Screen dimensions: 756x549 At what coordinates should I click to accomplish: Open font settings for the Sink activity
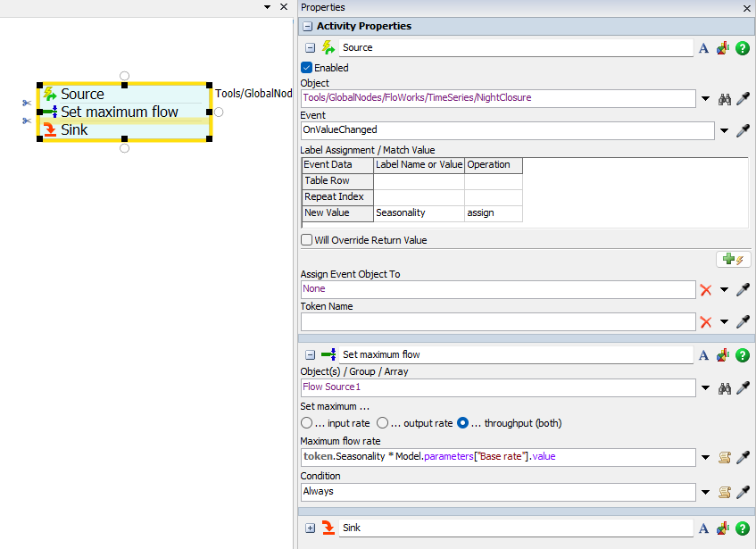point(703,528)
